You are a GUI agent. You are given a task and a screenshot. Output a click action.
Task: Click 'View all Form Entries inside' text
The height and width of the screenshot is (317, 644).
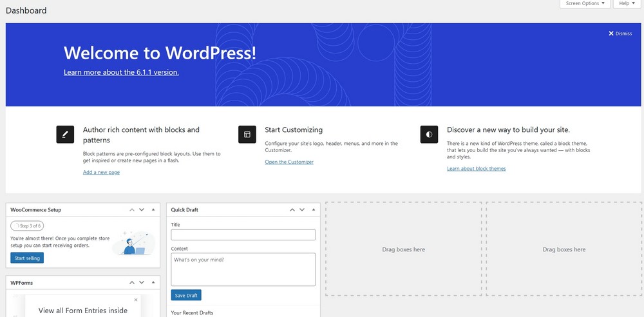pos(83,311)
